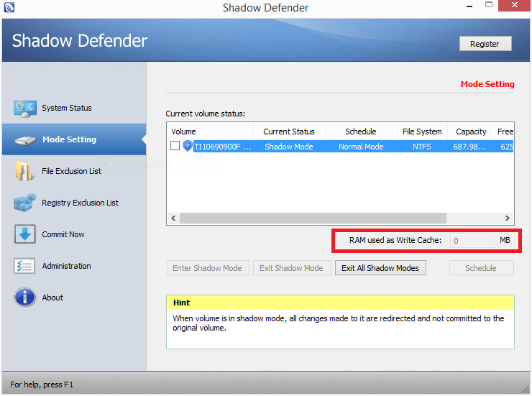This screenshot has height=396, width=532.
Task: Click the File Exclusion List folder icon
Action: 24,171
